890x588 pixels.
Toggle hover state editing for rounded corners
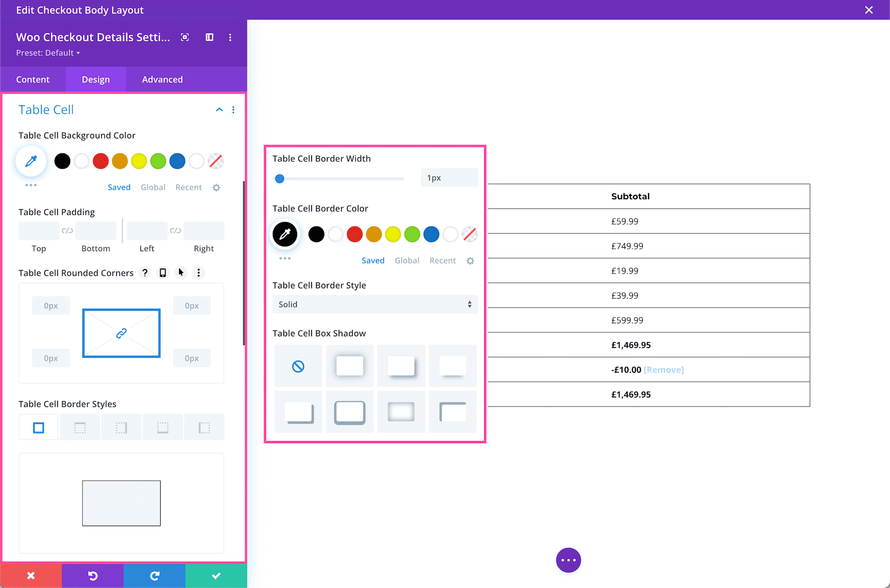tap(181, 272)
